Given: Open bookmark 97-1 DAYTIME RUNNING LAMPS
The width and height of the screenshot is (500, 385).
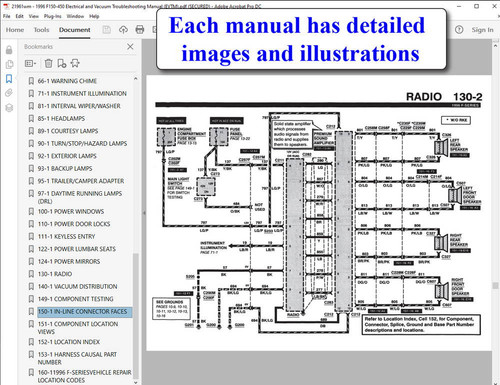Looking at the screenshot, I should (80, 197).
